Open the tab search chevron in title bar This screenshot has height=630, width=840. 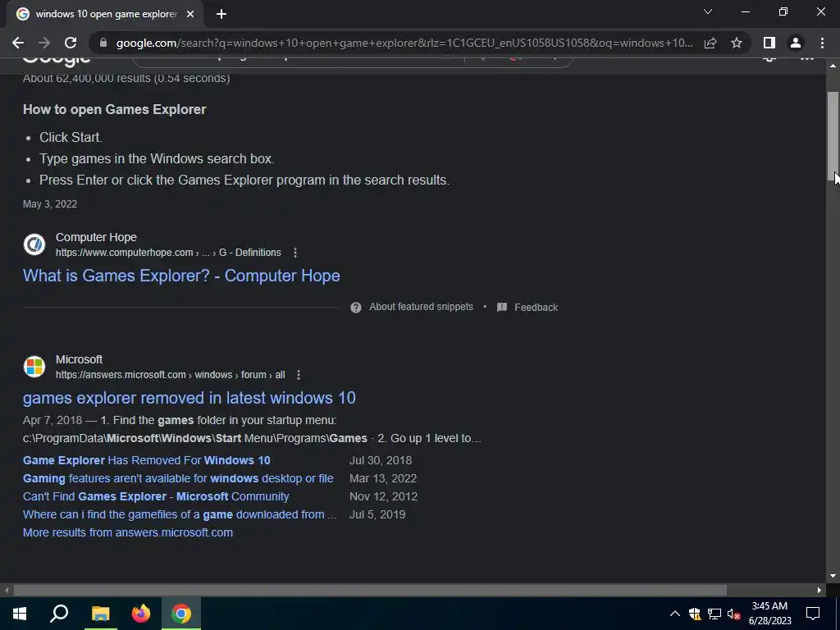(x=708, y=11)
